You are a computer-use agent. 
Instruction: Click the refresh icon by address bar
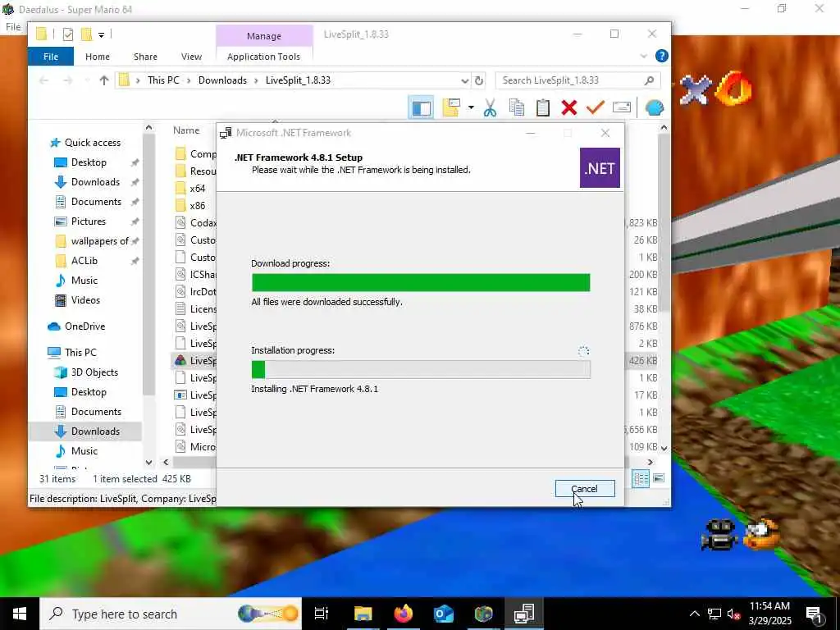479,81
